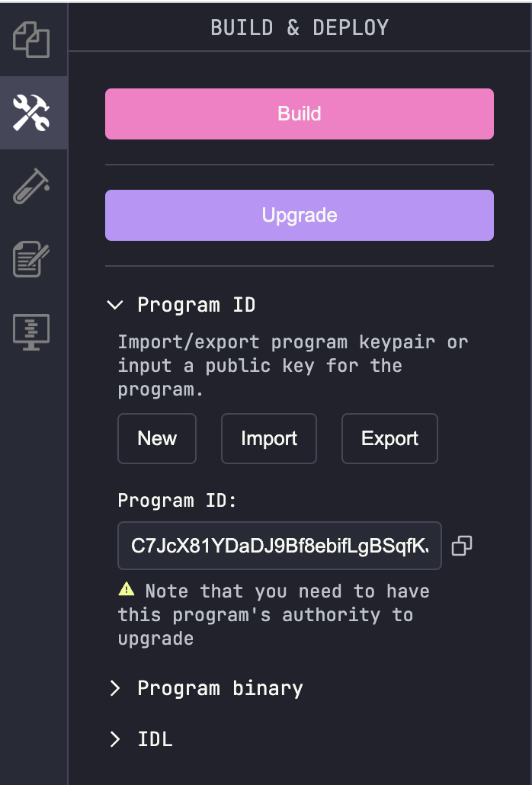The image size is (532, 785).
Task: Click the BUILD & DEPLOY panel header
Action: 300,27
